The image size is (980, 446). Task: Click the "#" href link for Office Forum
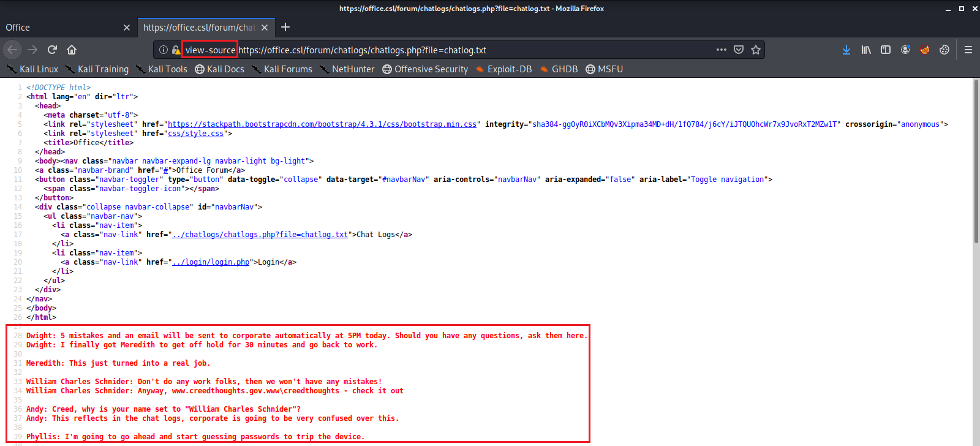tap(165, 170)
